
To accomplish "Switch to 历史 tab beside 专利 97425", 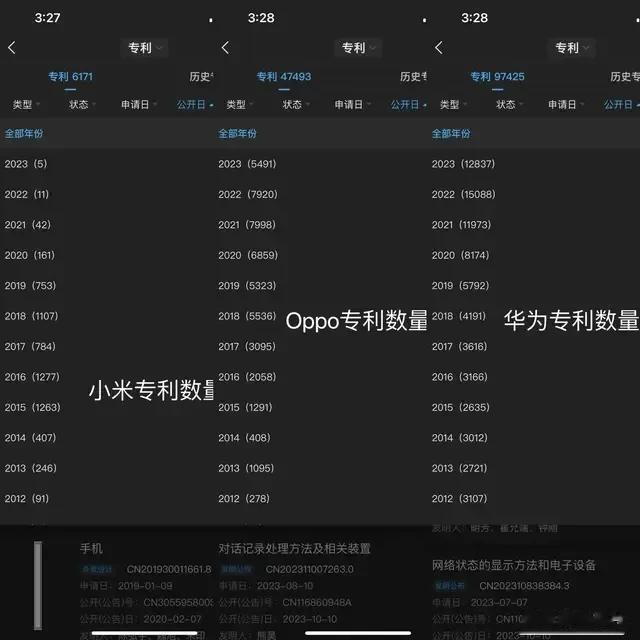I will [x=625, y=77].
